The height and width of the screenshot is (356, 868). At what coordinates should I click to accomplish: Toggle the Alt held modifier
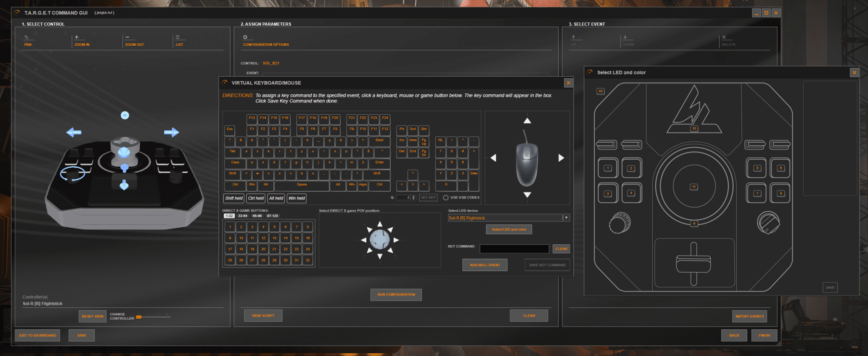click(x=276, y=198)
